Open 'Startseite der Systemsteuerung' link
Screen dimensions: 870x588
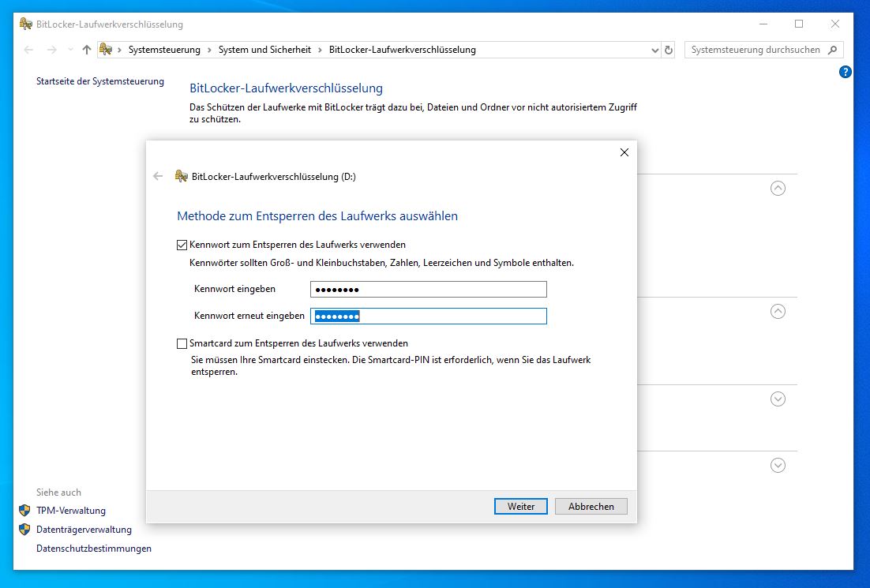point(100,81)
